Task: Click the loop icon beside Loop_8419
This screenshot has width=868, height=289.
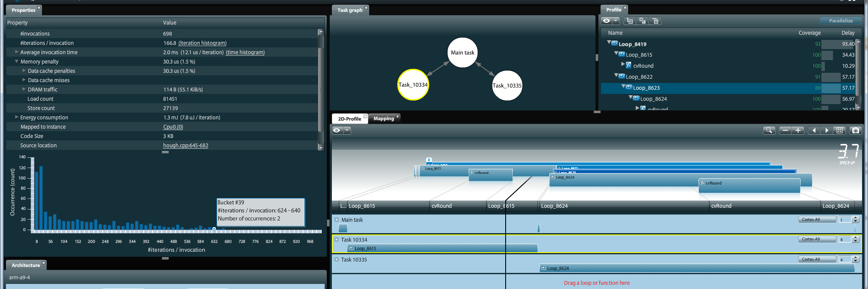Action: [x=615, y=43]
